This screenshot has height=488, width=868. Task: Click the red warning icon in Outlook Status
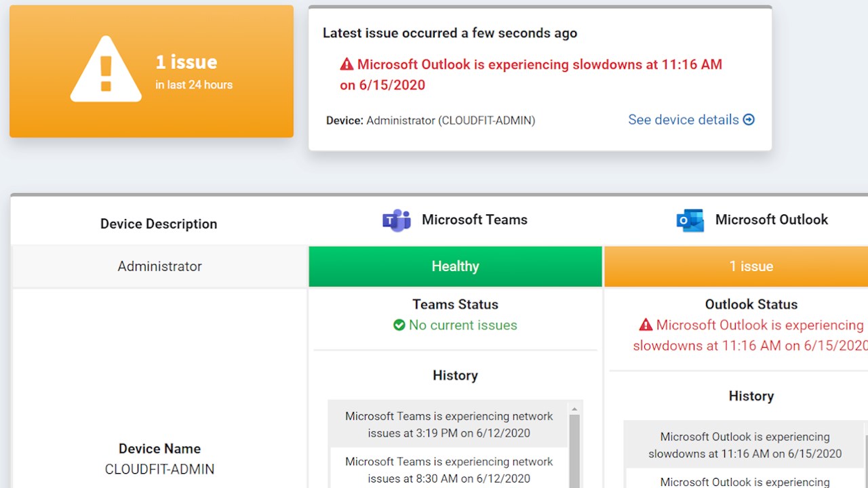pos(646,325)
